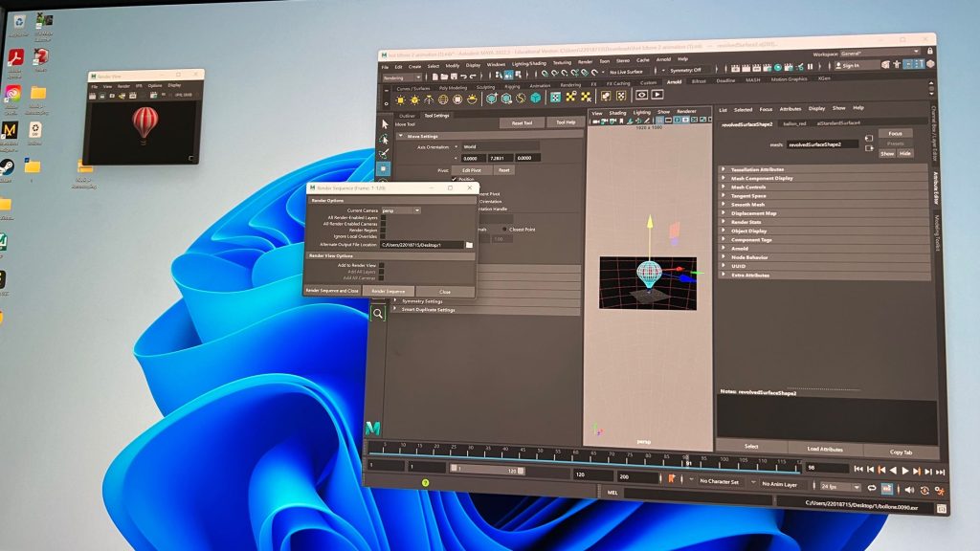Click the time slider at frame 50
This screenshot has height=551, width=980.
point(539,453)
